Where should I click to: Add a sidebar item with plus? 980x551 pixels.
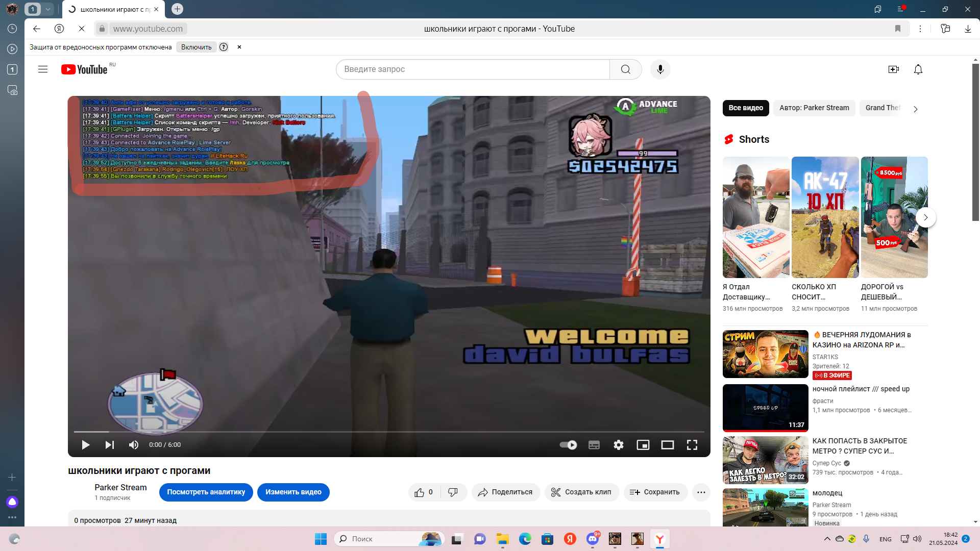click(x=12, y=478)
